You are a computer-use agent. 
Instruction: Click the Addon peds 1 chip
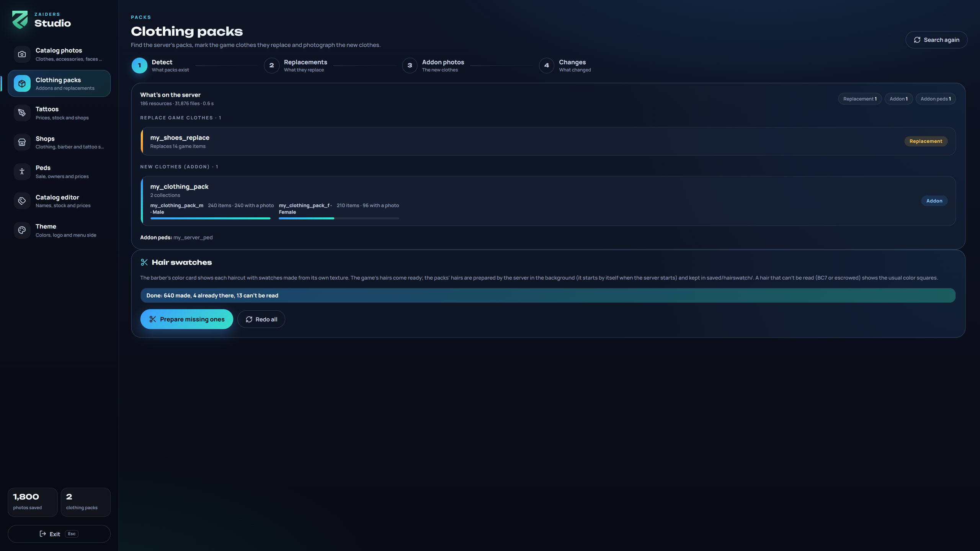pyautogui.click(x=936, y=99)
